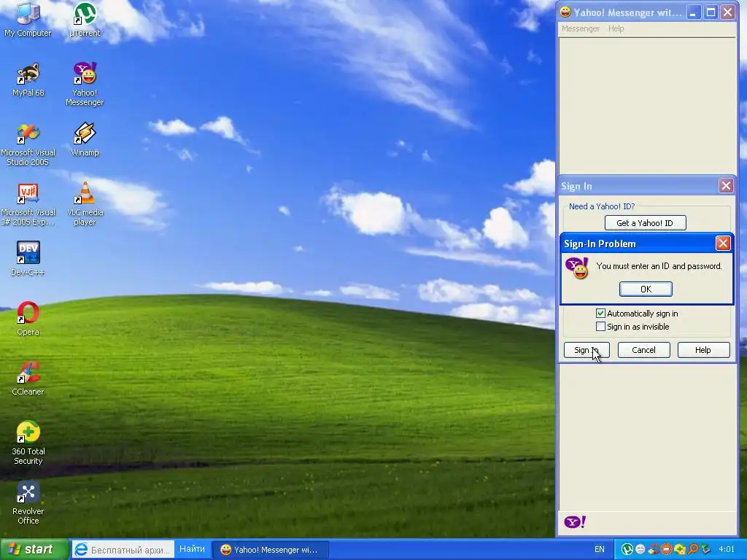Click the 4:01 system clock

click(x=727, y=550)
